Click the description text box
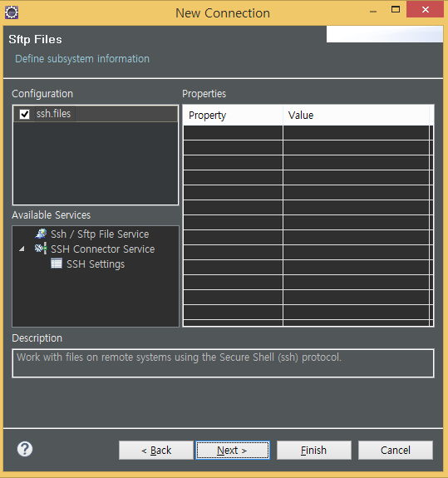This screenshot has width=448, height=478. coord(223,363)
